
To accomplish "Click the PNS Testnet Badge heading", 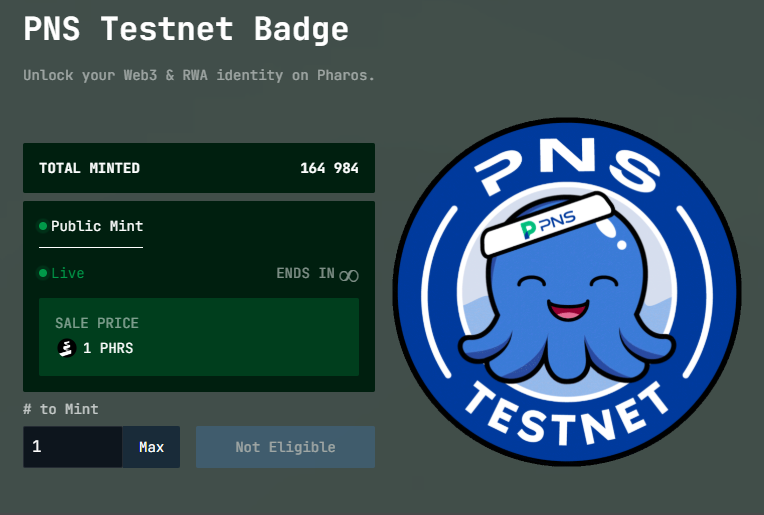I will (186, 29).
